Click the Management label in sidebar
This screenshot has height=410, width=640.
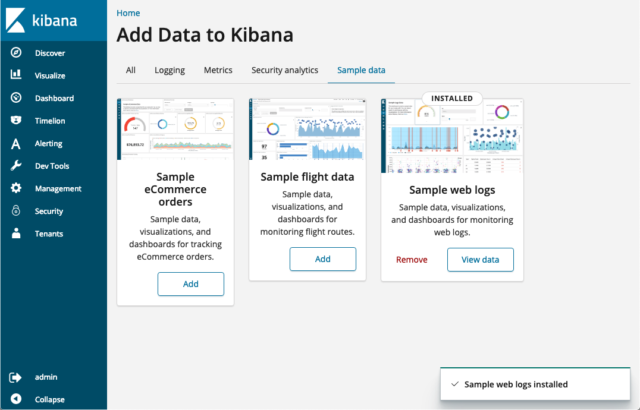[58, 188]
